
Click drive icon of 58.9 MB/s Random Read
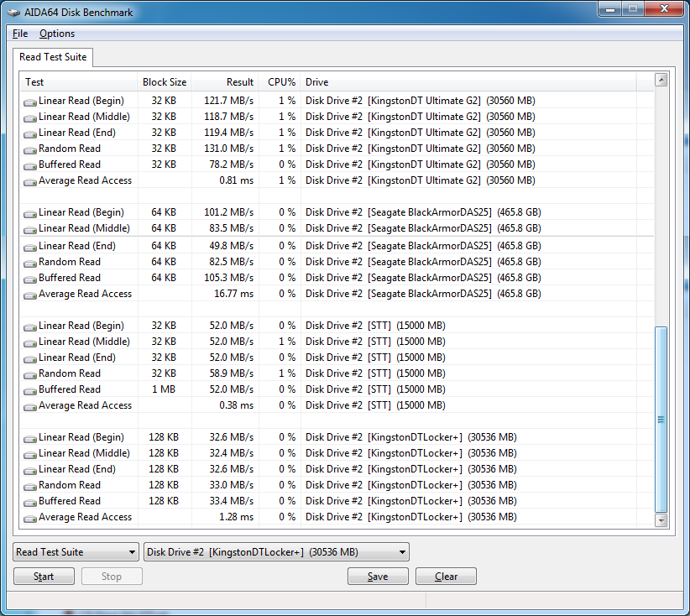30,375
